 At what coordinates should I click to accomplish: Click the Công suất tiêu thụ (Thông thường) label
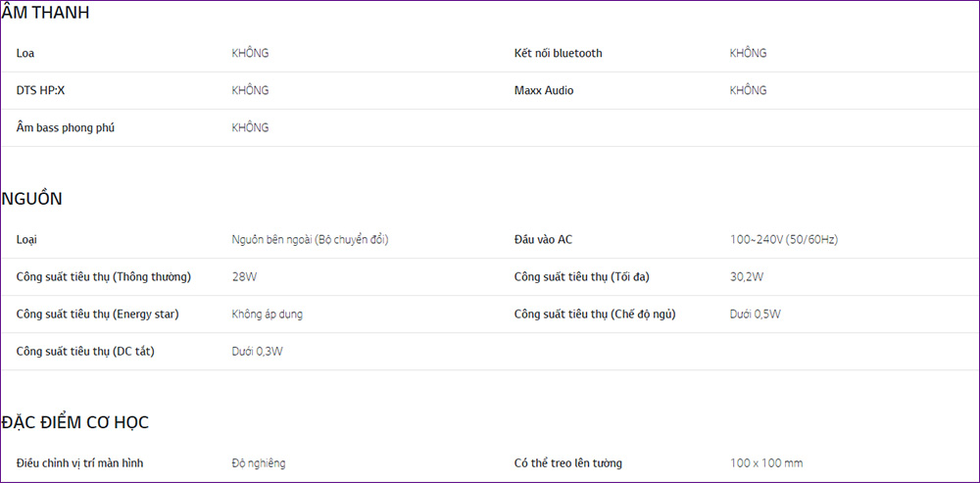pyautogui.click(x=104, y=277)
